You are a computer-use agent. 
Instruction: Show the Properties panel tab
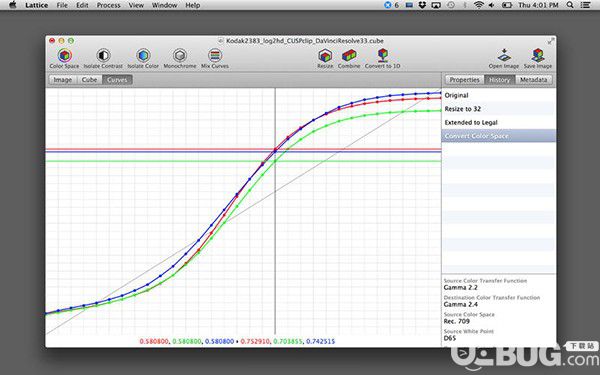pos(464,80)
